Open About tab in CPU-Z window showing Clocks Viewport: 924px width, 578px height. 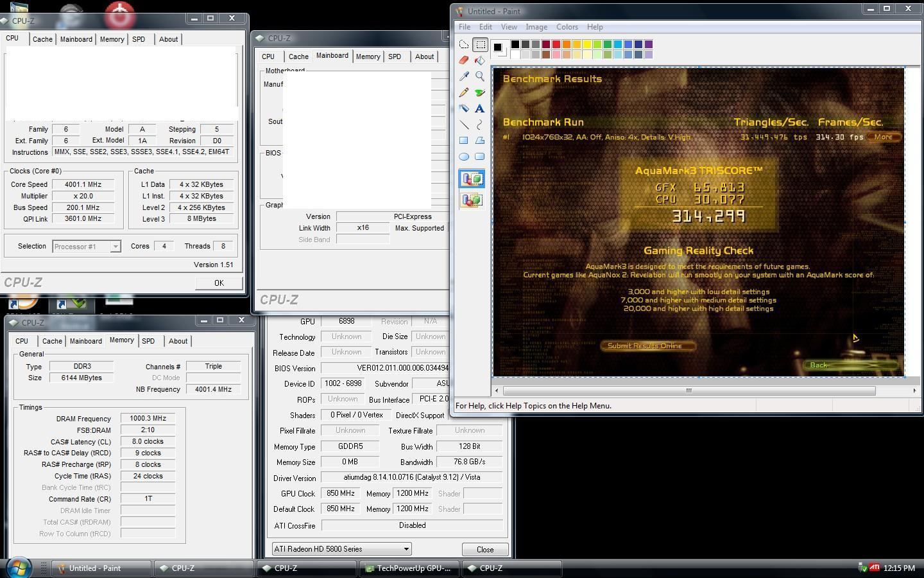[x=169, y=39]
